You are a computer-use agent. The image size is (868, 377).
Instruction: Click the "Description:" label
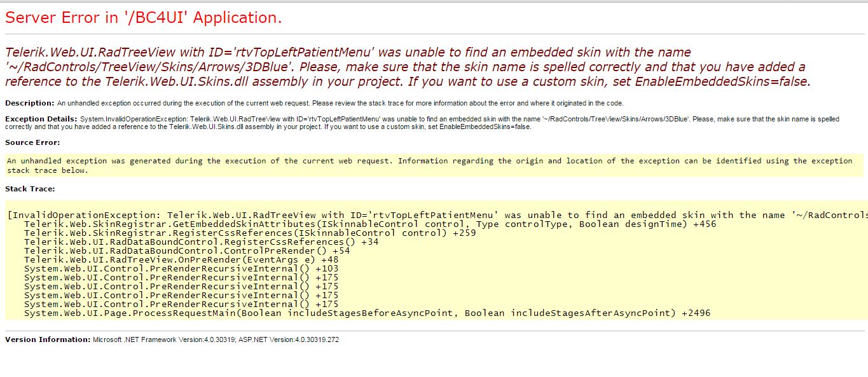click(30, 103)
